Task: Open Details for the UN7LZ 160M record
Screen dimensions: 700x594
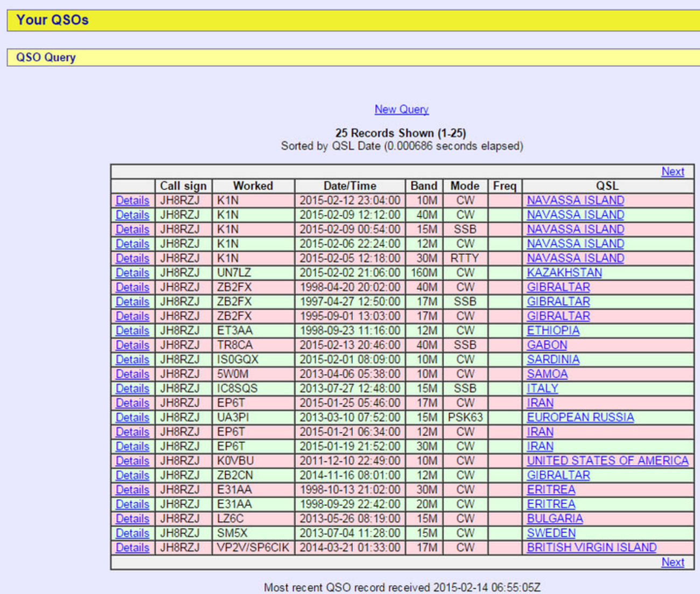Action: pyautogui.click(x=132, y=272)
